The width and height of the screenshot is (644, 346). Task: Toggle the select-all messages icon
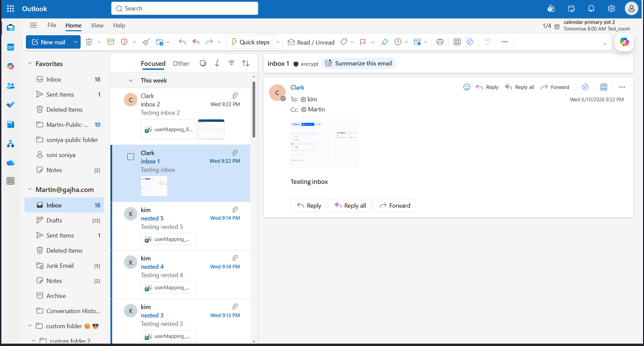tap(203, 63)
